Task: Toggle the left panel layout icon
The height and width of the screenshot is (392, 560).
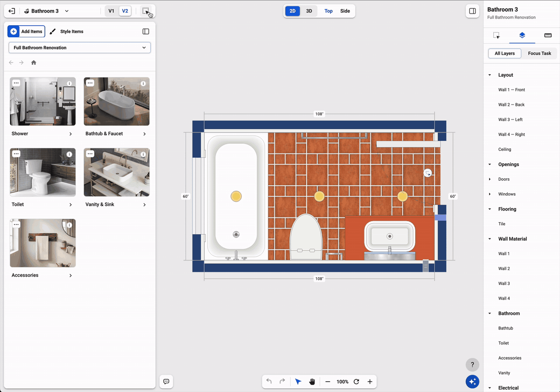Action: (146, 32)
